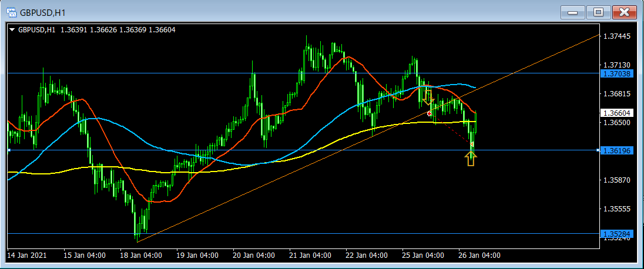Viewport: 644px width, 269px height.
Task: Click the 22 Jan 04:00 time axis label
Action: tap(367, 255)
